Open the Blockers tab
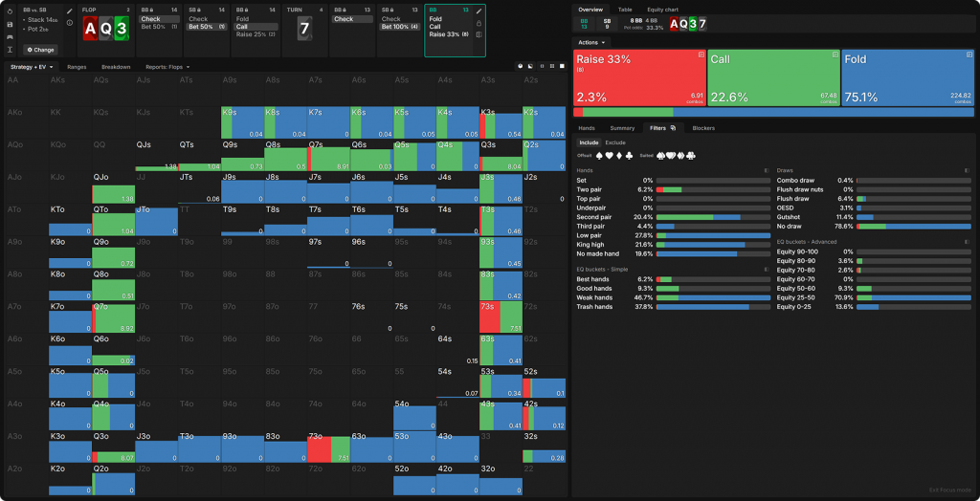Image resolution: width=980 pixels, height=501 pixels. coord(703,127)
